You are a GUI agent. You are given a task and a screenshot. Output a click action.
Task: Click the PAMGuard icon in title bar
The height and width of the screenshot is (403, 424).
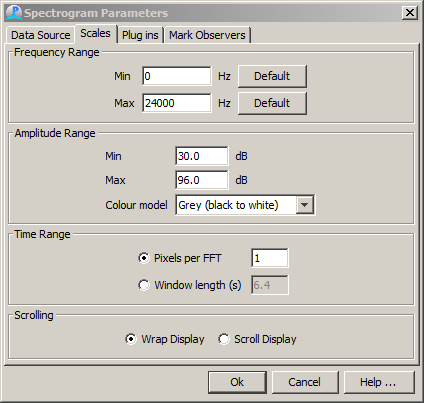[x=14, y=13]
